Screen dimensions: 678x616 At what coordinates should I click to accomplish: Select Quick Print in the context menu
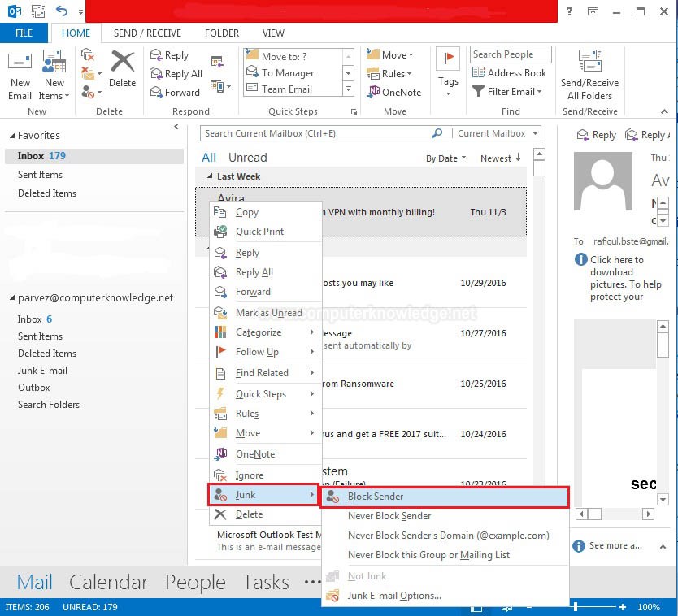tap(266, 232)
